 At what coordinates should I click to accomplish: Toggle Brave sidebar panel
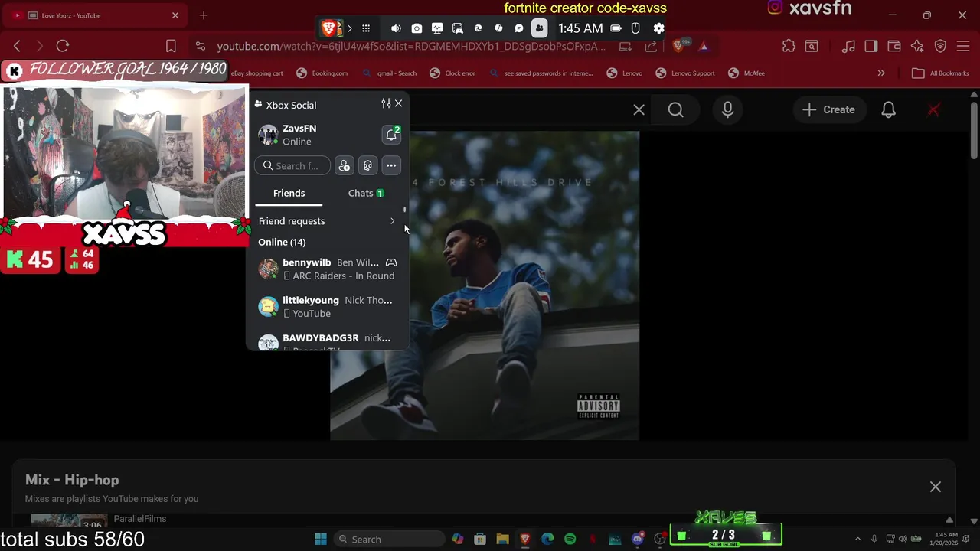[871, 46]
